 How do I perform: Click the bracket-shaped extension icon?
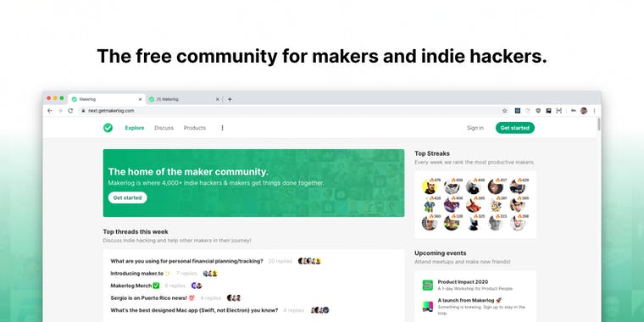click(559, 110)
